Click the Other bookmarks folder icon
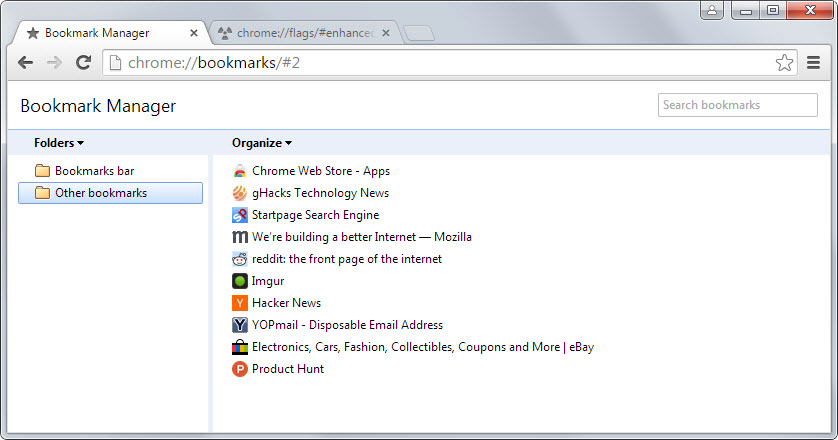The image size is (838, 440). 42,193
